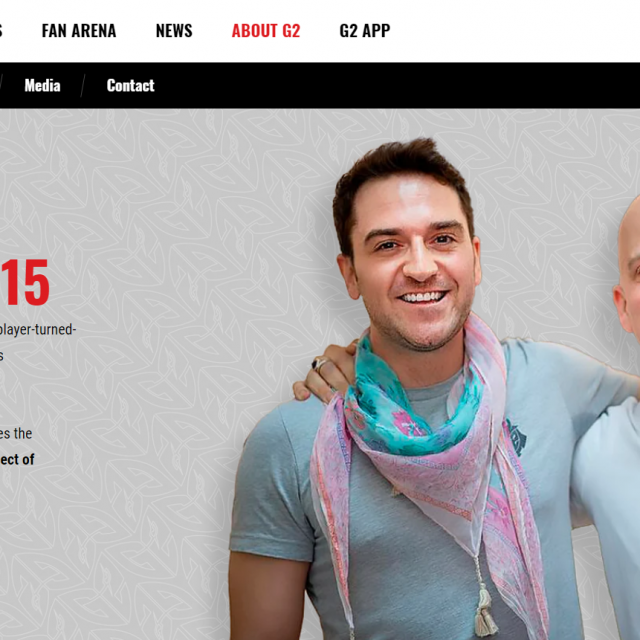Switch to the Media sub-navigation tab
Viewport: 640px width, 640px height.
click(x=42, y=85)
